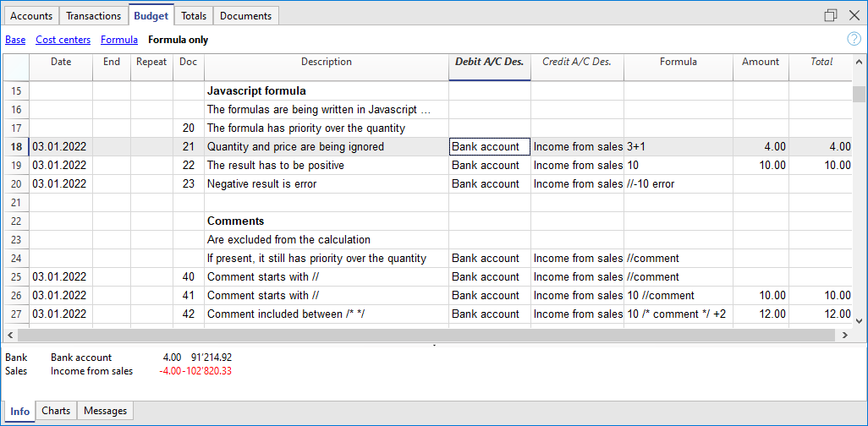Click the horizontal scrollbar track
Screen dimensions: 868x426
coord(426,335)
